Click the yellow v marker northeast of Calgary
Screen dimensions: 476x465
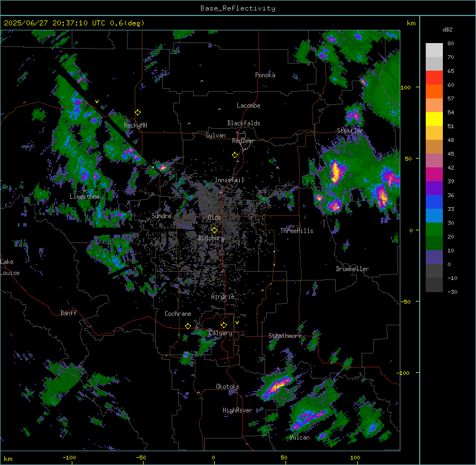pyautogui.click(x=237, y=323)
